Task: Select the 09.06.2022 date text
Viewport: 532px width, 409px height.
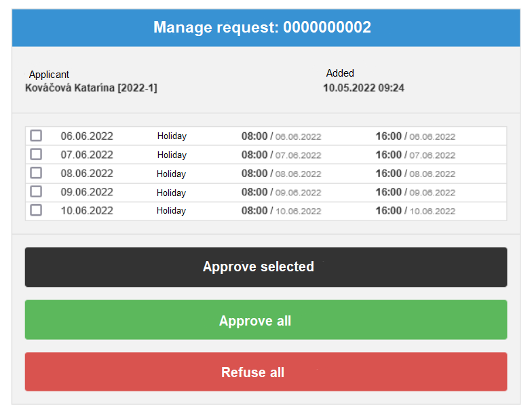Action: pyautogui.click(x=87, y=193)
